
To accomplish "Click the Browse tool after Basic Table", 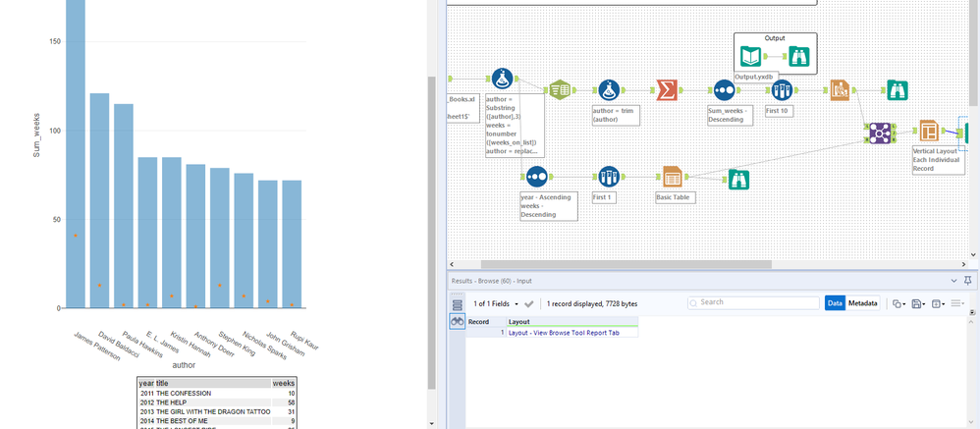I will 738,180.
